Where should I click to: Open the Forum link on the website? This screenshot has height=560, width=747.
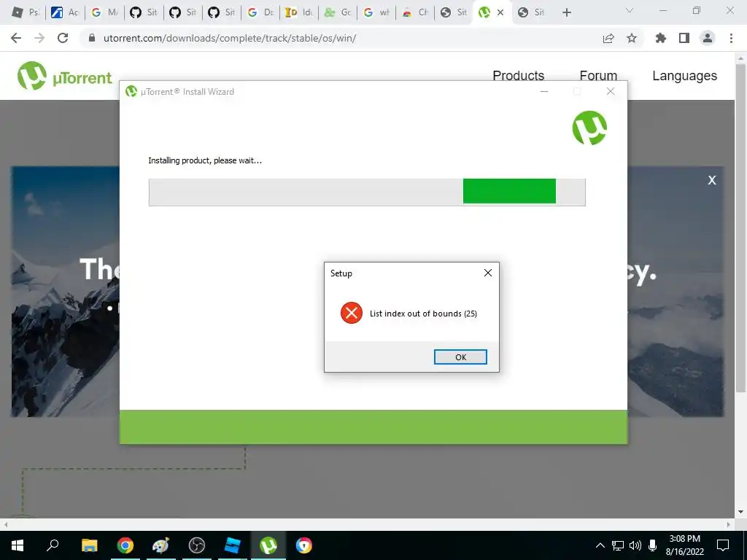(x=598, y=75)
